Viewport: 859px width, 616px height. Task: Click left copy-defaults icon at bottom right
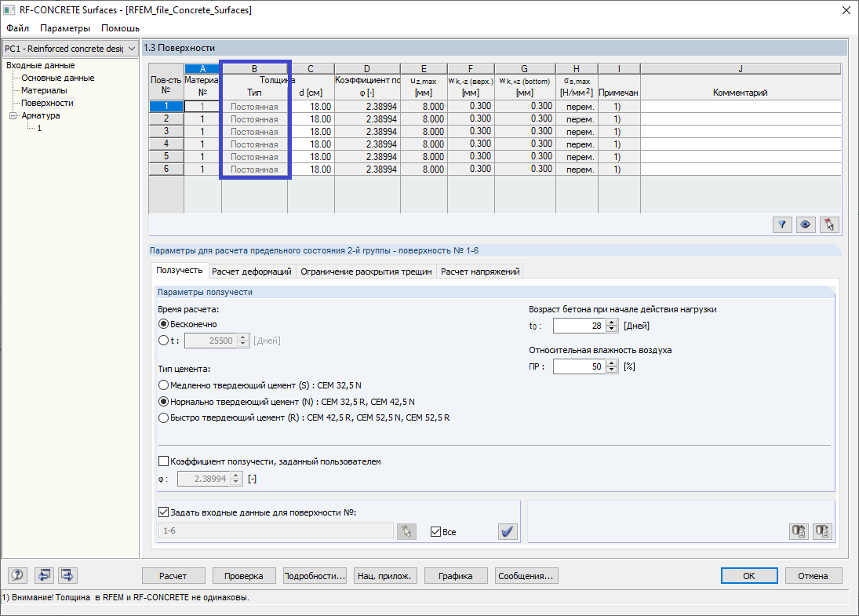coord(799,531)
